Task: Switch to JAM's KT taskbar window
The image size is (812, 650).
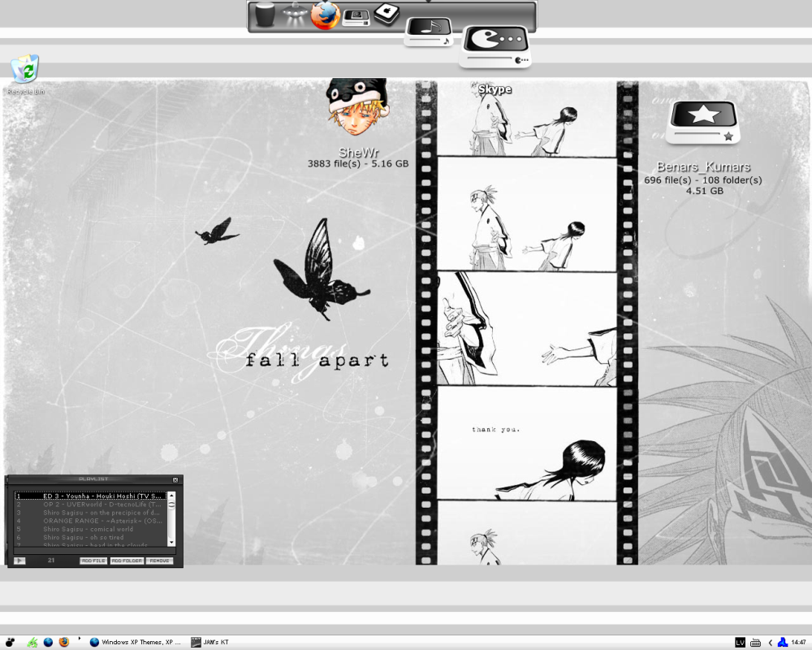Action: [x=209, y=642]
